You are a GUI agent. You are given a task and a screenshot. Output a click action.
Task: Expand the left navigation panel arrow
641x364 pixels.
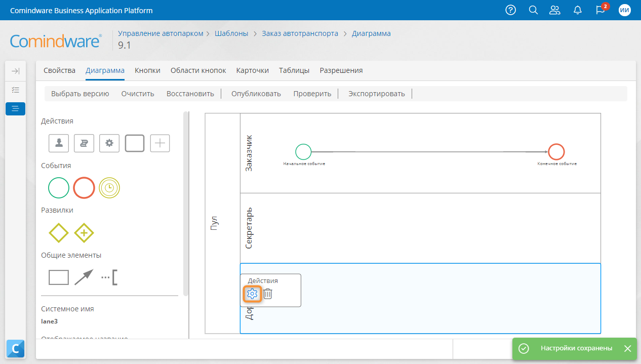coord(15,71)
